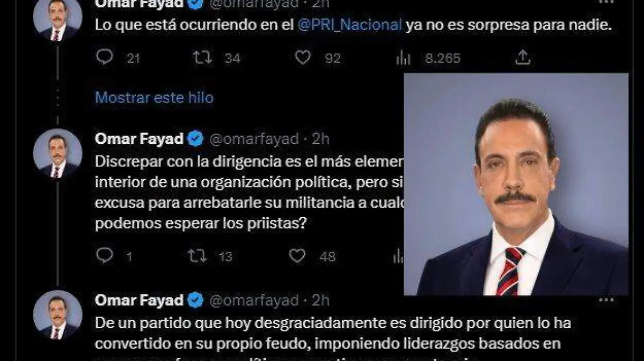Retweet the tweet with 13 retweets
Image resolution: width=644 pixels, height=361 pixels.
pos(197,256)
